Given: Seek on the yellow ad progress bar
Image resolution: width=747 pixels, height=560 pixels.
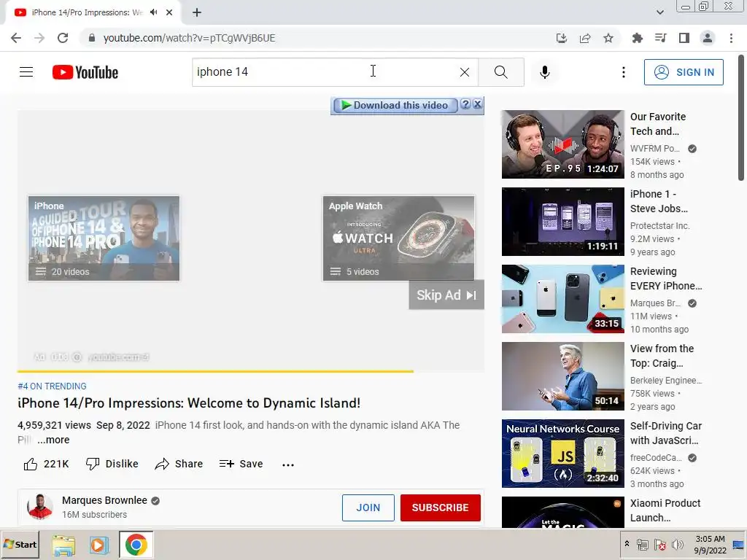Looking at the screenshot, I should [x=251, y=371].
